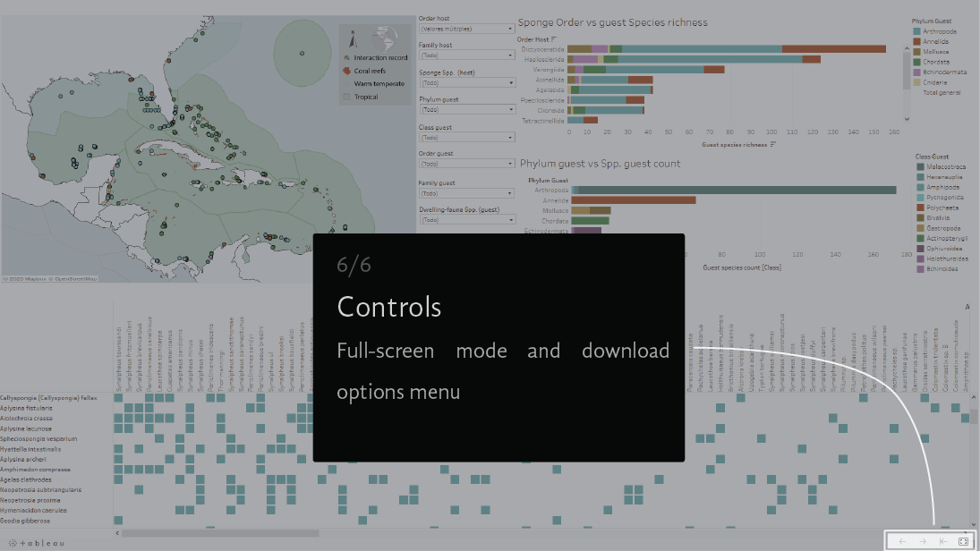The image size is (980, 551).
Task: Click the full-screen mode icon
Action: (x=963, y=541)
